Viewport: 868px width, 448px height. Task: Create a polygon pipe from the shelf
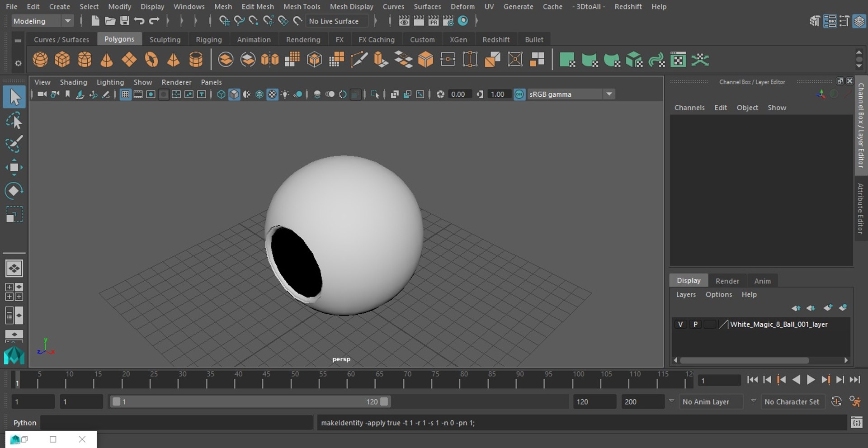196,59
